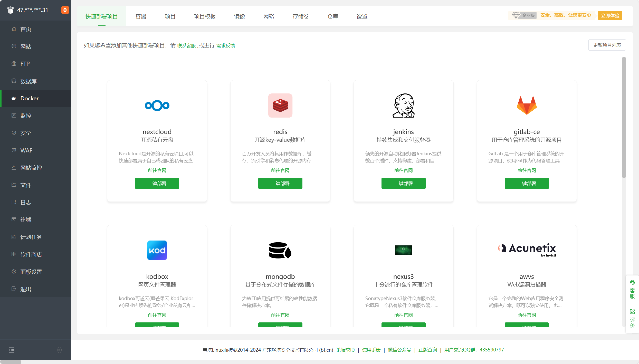Click 立即体验 button
The image size is (639, 364).
(610, 15)
